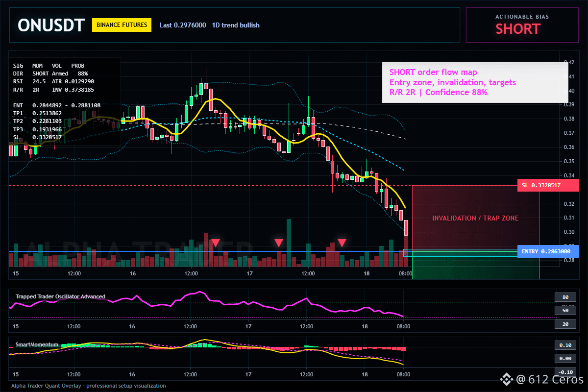588x392 pixels.
Task: Click the SmartMomentum 0.00 scale label
Action: 565,359
